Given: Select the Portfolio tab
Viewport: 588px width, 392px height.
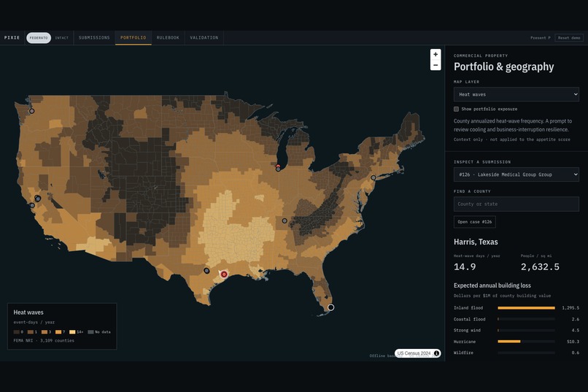Looking at the screenshot, I should click(x=133, y=38).
